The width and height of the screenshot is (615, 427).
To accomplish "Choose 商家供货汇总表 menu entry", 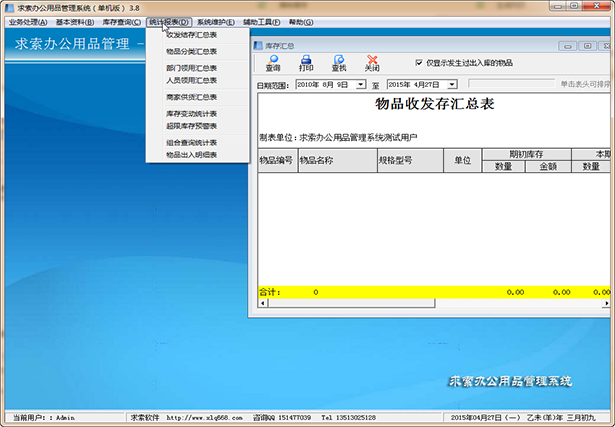I will tap(198, 97).
